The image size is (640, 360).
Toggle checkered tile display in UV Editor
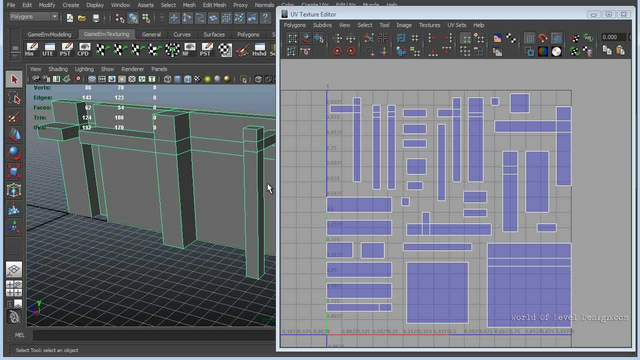(x=511, y=38)
